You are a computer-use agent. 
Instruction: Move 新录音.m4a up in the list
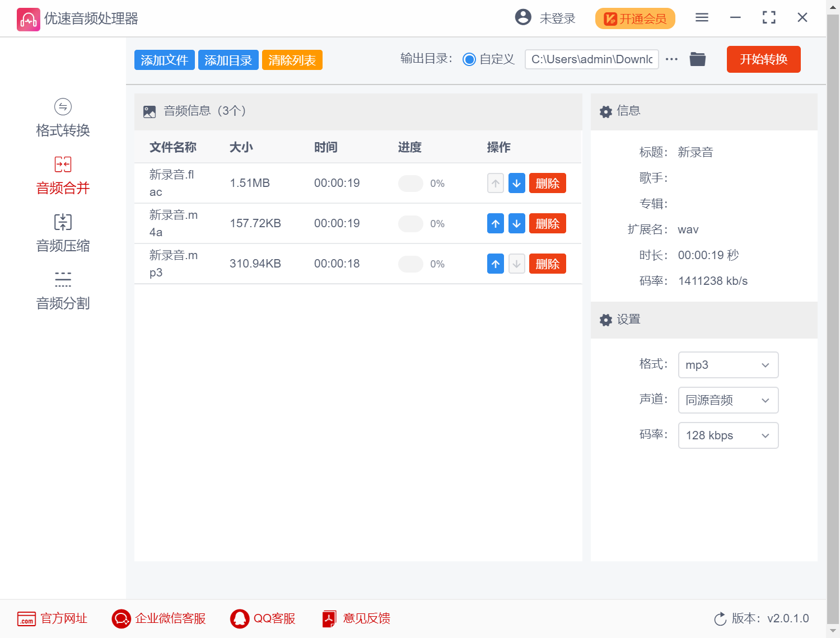[x=495, y=223]
